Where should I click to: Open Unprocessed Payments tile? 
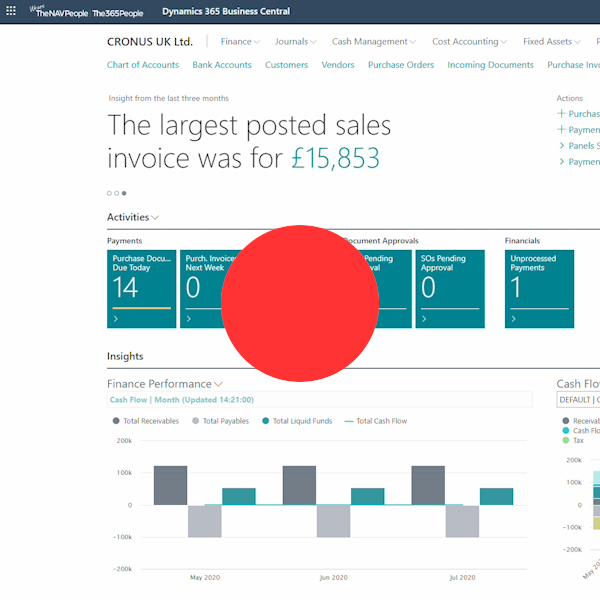click(539, 289)
